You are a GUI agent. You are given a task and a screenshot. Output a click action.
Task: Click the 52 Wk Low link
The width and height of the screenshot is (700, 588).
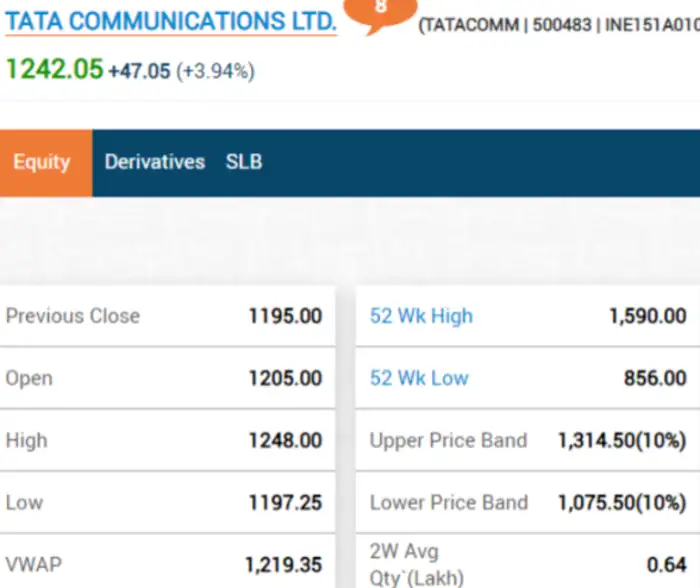click(x=419, y=378)
